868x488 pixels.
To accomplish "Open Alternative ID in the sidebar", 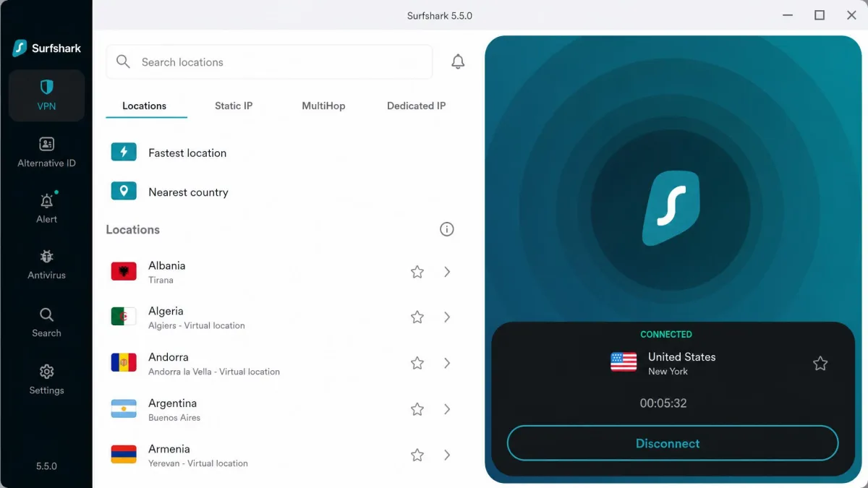I will coord(46,152).
